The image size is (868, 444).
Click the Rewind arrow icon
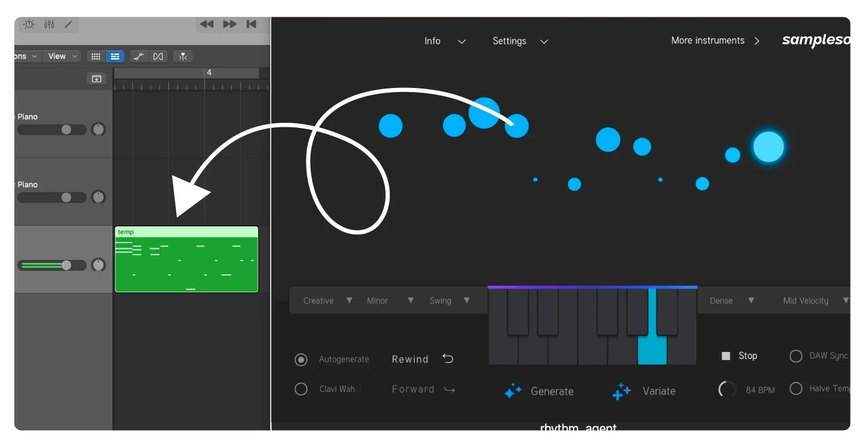pos(448,359)
